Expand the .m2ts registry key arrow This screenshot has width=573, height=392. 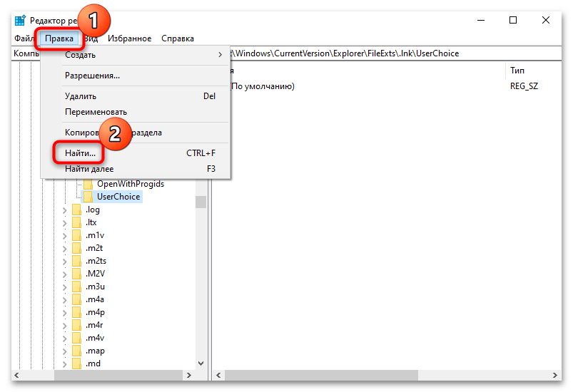(x=65, y=261)
